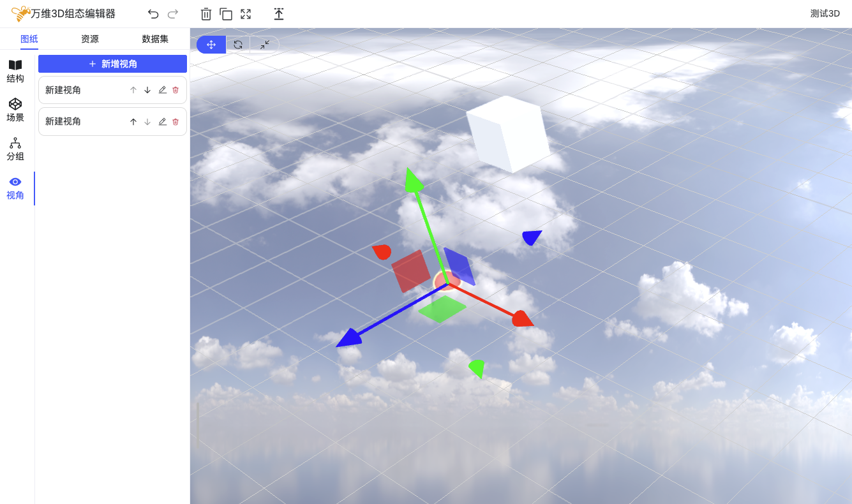Click the 新增视角 button
852x504 pixels.
point(112,64)
